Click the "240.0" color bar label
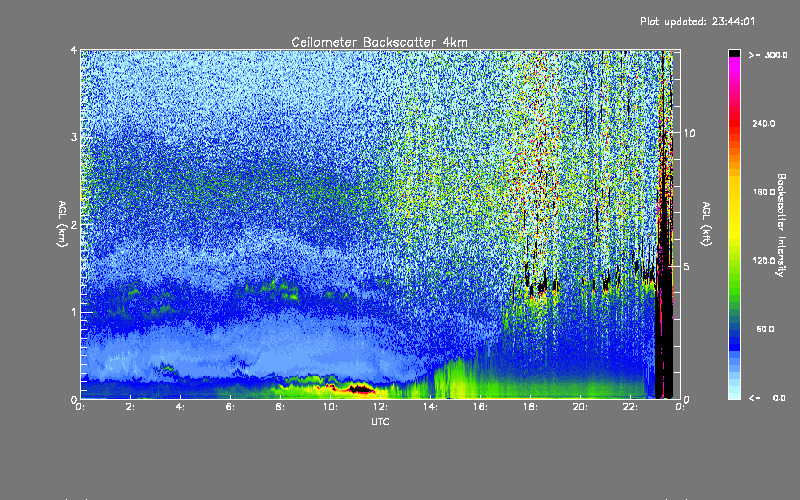 coord(764,124)
